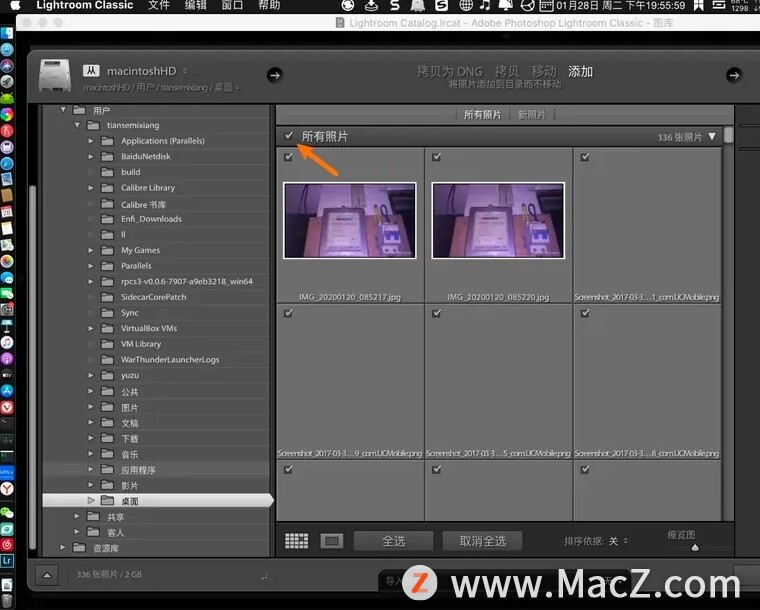This screenshot has height=610, width=760.
Task: Switch to grid view icon
Action: (x=296, y=541)
